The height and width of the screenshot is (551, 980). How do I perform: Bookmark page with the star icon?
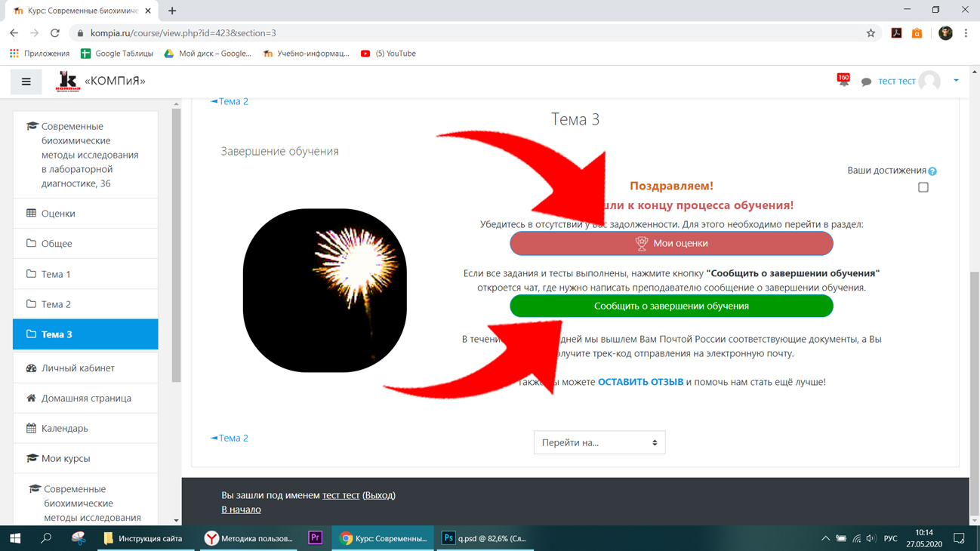pyautogui.click(x=871, y=33)
